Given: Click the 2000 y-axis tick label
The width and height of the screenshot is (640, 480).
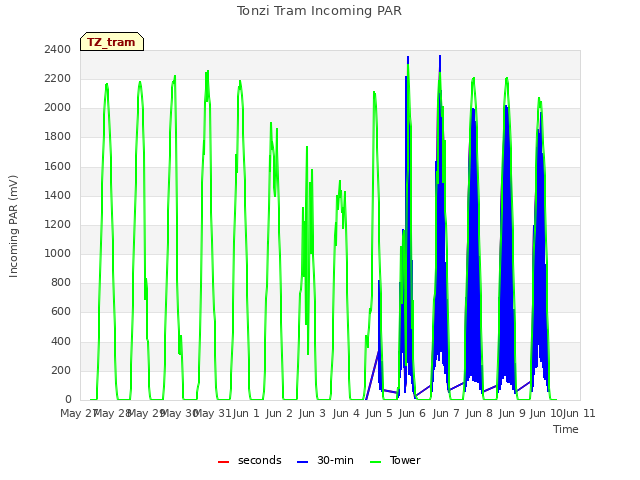Looking at the screenshot, I should [x=58, y=108].
